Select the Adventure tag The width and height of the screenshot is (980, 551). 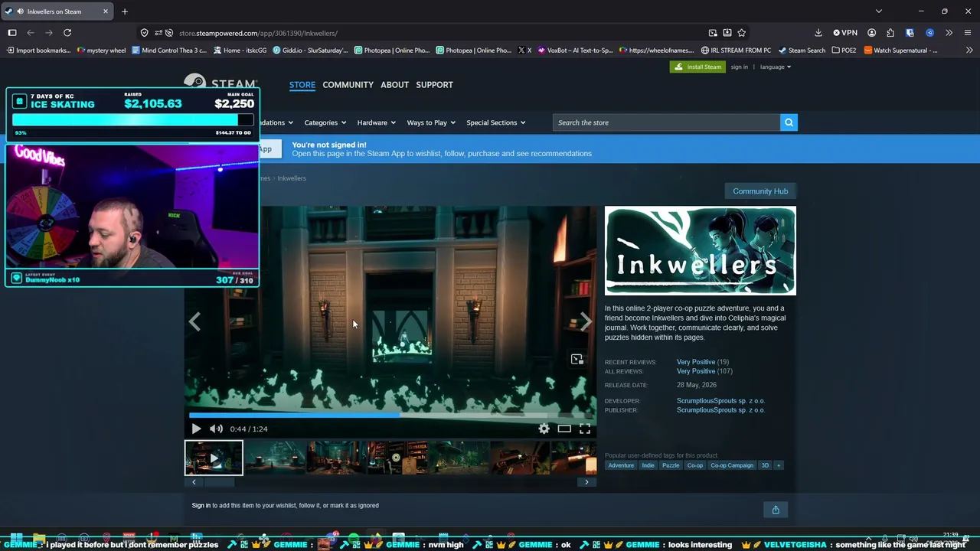coord(621,465)
